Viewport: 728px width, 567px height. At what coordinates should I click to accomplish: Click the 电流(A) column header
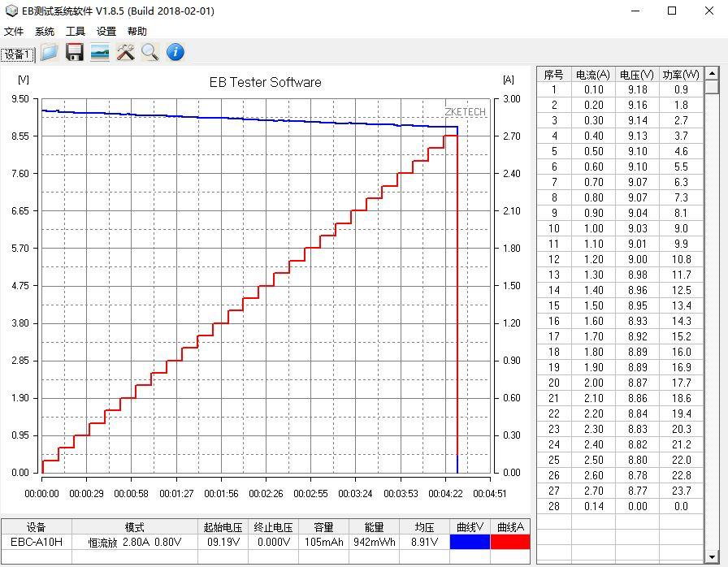[x=593, y=75]
